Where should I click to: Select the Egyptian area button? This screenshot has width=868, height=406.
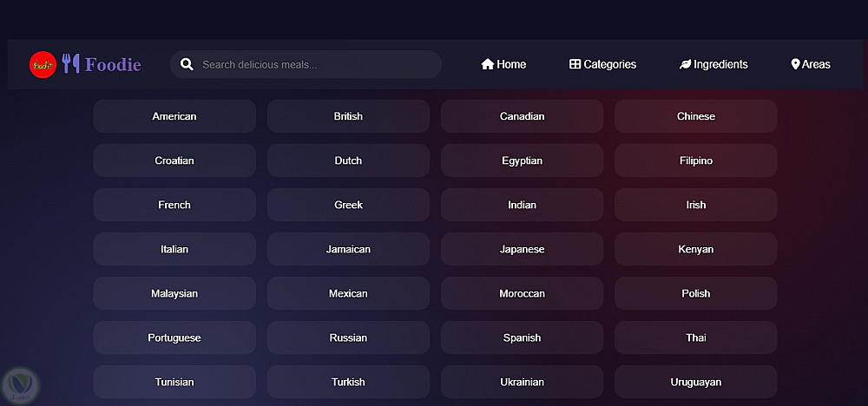point(522,160)
